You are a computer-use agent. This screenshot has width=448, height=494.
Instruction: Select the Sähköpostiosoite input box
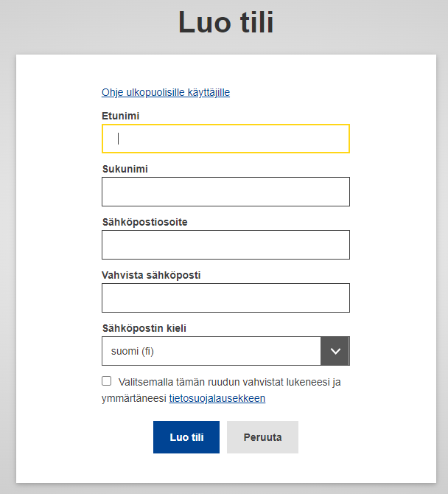pos(225,245)
